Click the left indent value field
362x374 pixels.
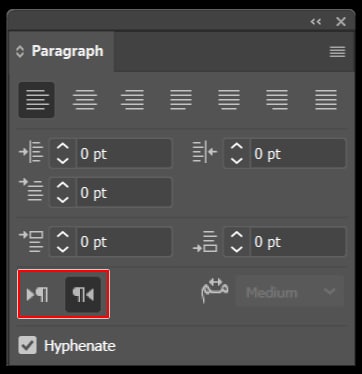click(124, 154)
